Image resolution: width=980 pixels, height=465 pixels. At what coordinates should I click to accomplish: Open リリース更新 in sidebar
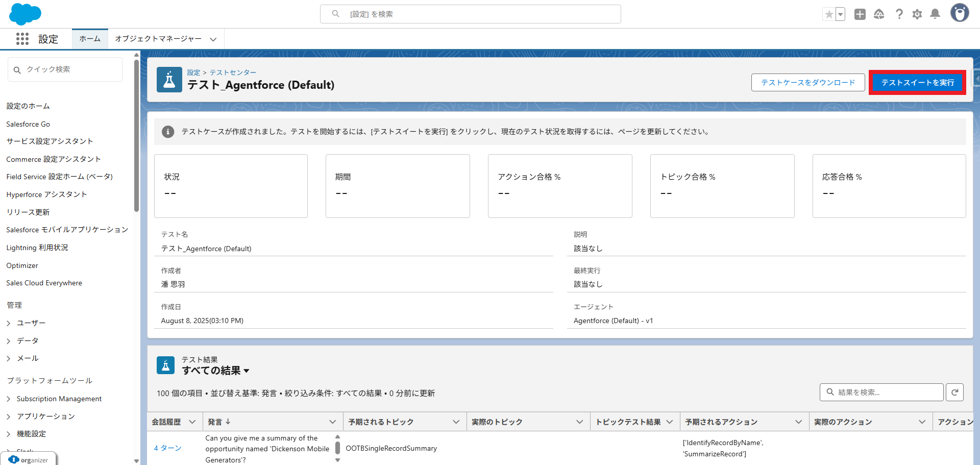(x=28, y=212)
